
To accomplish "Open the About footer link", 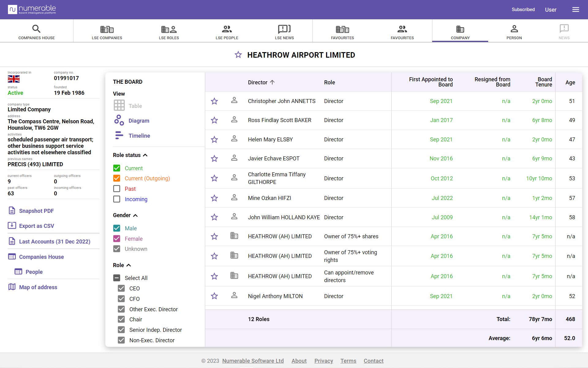I will tap(299, 361).
